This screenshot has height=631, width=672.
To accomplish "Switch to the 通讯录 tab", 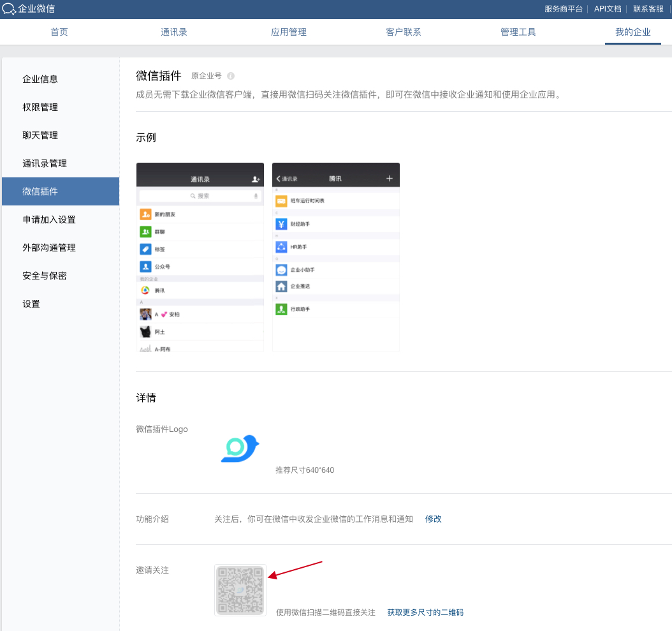I will tap(174, 32).
